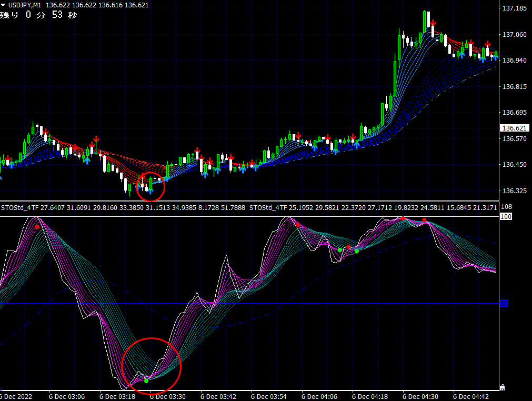Select the large red circle in the stochastic window
Image resolution: width=532 pixels, height=401 pixels.
pyautogui.click(x=151, y=366)
